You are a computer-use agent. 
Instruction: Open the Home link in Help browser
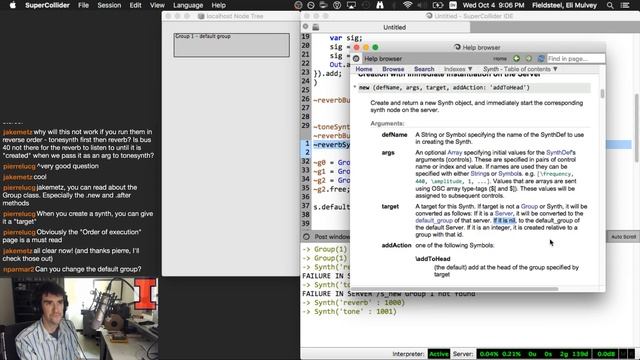tap(364, 69)
